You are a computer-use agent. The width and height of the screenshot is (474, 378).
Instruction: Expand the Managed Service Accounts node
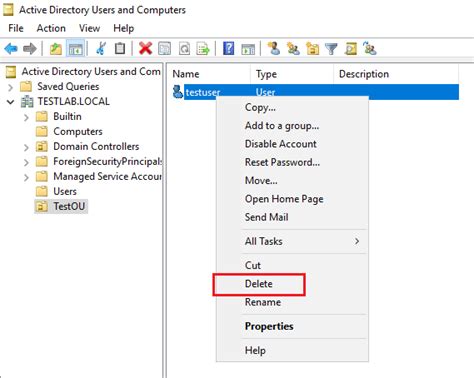coord(26,177)
